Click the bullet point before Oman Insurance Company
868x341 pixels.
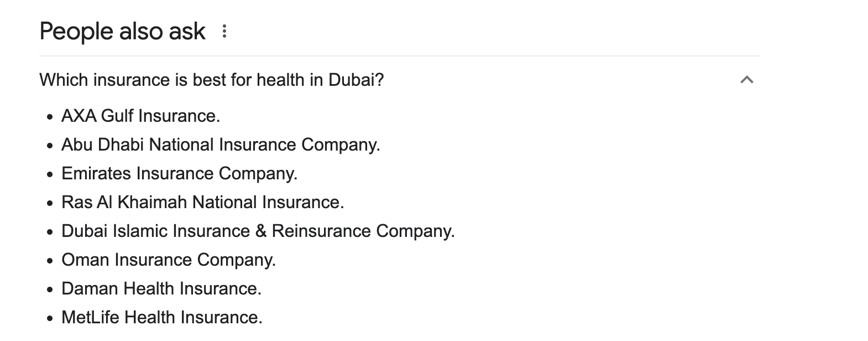pos(50,261)
